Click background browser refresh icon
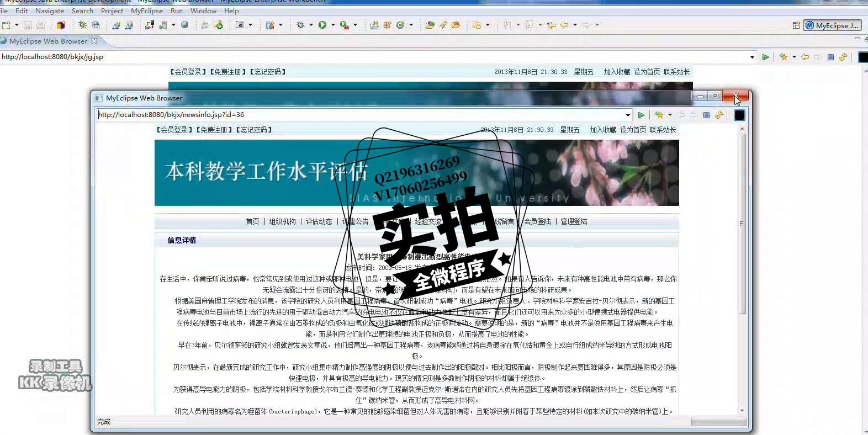 (x=843, y=57)
